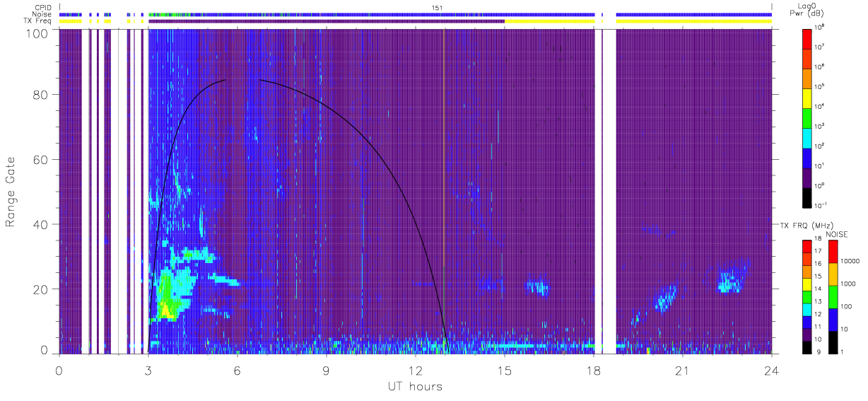Click the "Lag0" colorbar title
This screenshot has height=401, width=868.
pos(808,6)
